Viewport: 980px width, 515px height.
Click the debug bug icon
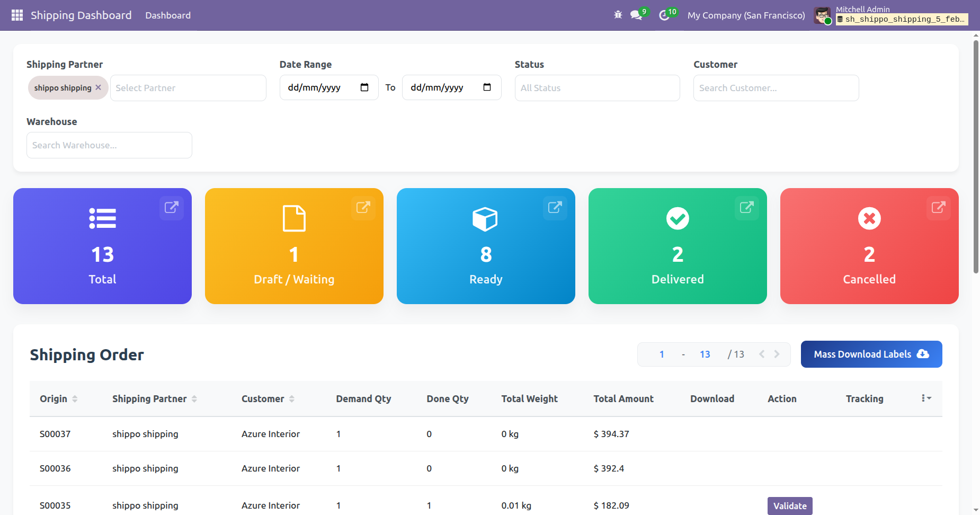point(618,15)
